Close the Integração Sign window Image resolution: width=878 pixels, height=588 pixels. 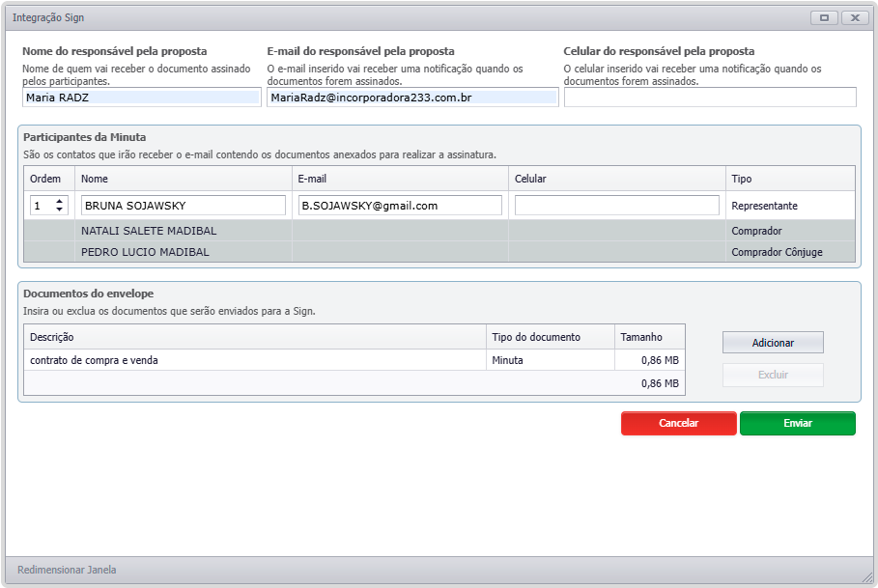[x=855, y=17]
